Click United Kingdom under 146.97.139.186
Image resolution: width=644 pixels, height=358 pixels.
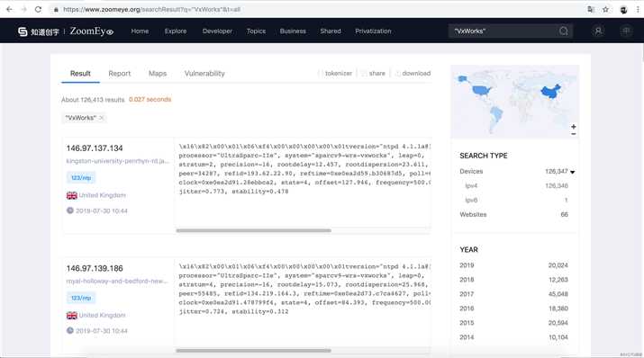[x=103, y=316]
